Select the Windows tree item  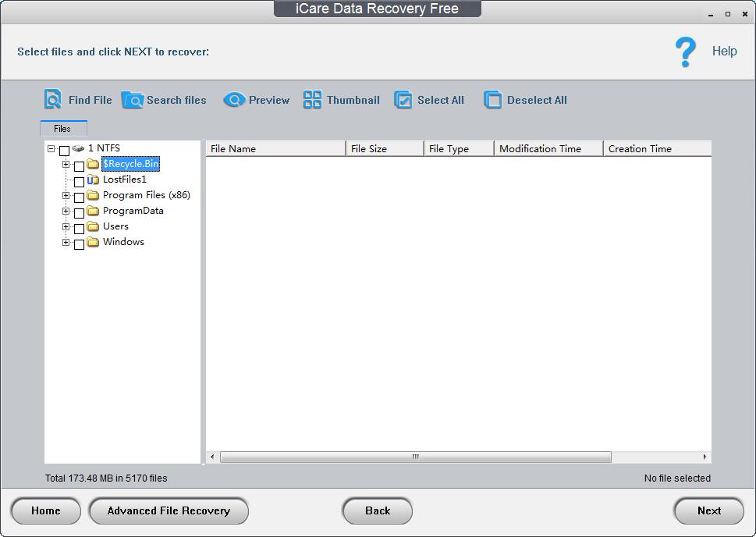123,242
